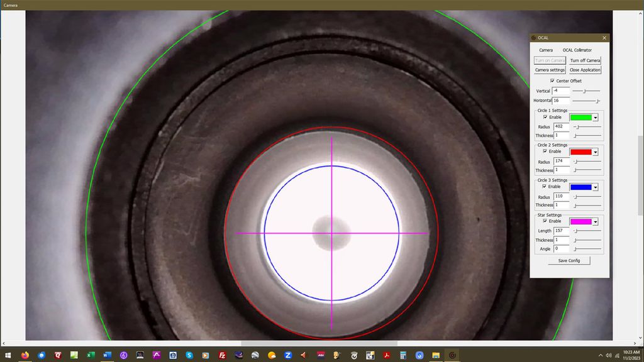
Task: Click the Camera window vertical scrollbar
Action: [640, 175]
